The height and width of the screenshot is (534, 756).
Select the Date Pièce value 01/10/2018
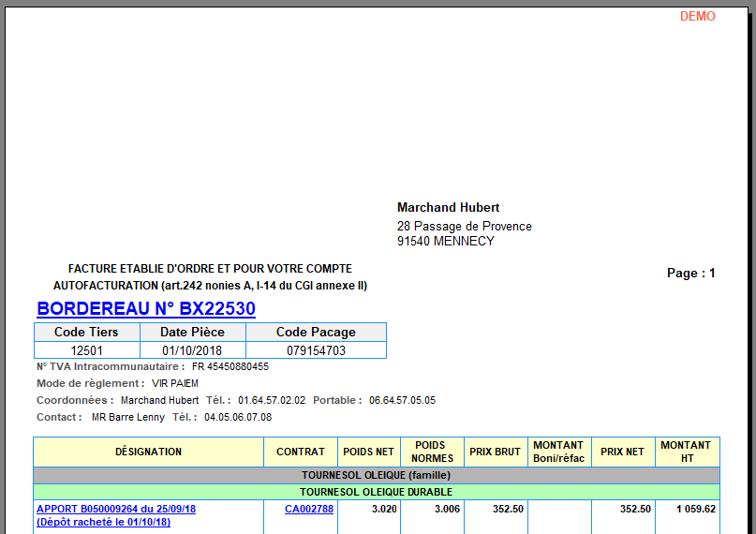192,350
